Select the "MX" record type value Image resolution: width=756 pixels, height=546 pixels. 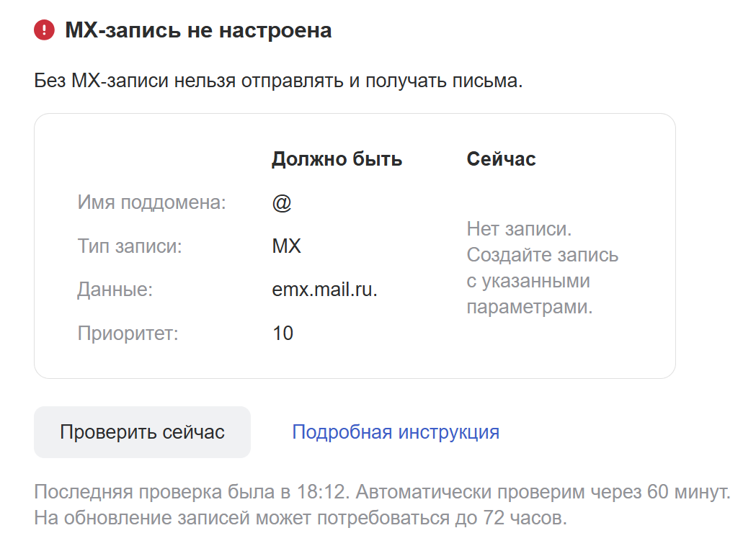[286, 246]
